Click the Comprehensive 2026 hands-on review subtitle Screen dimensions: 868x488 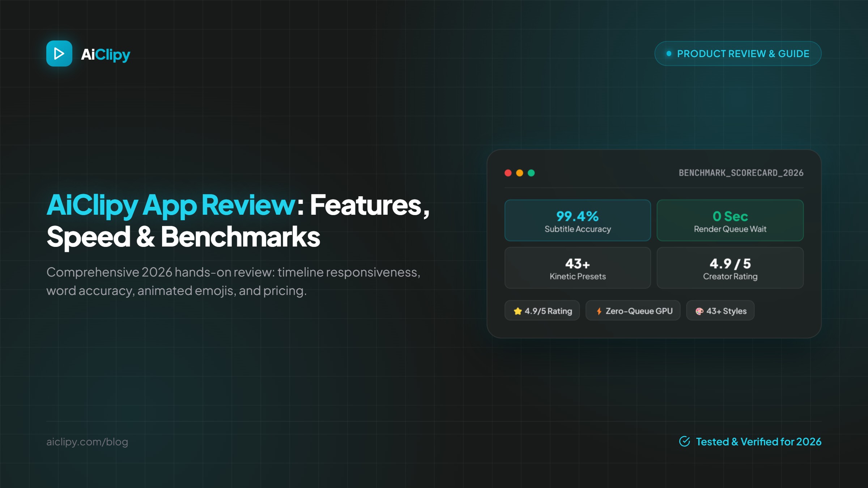(x=233, y=281)
